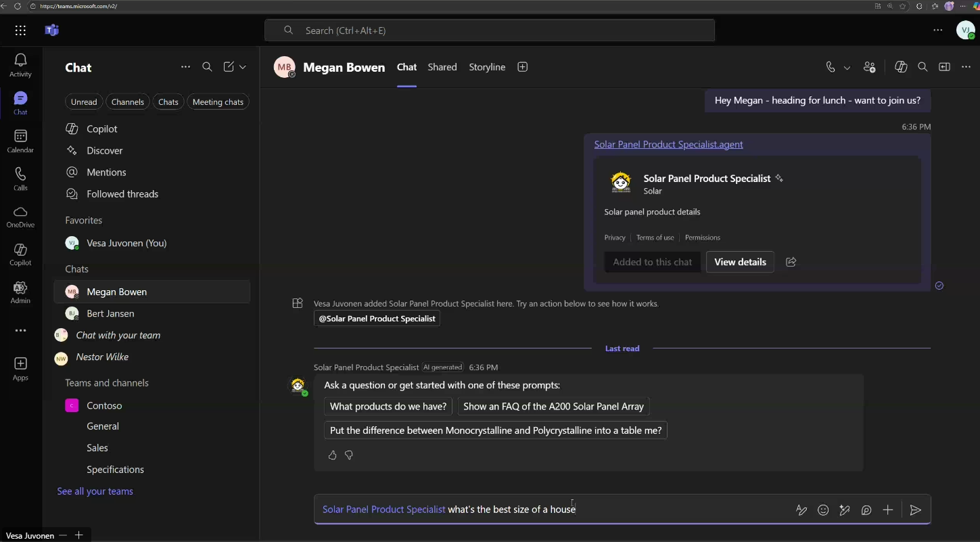Open Solar Panel Product Specialist.agent link

[668, 144]
